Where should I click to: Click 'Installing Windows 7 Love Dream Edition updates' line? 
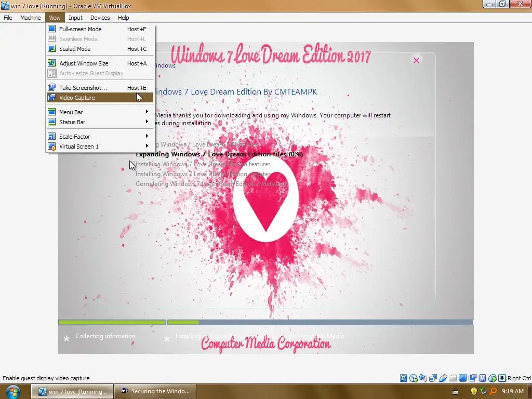tap(203, 174)
